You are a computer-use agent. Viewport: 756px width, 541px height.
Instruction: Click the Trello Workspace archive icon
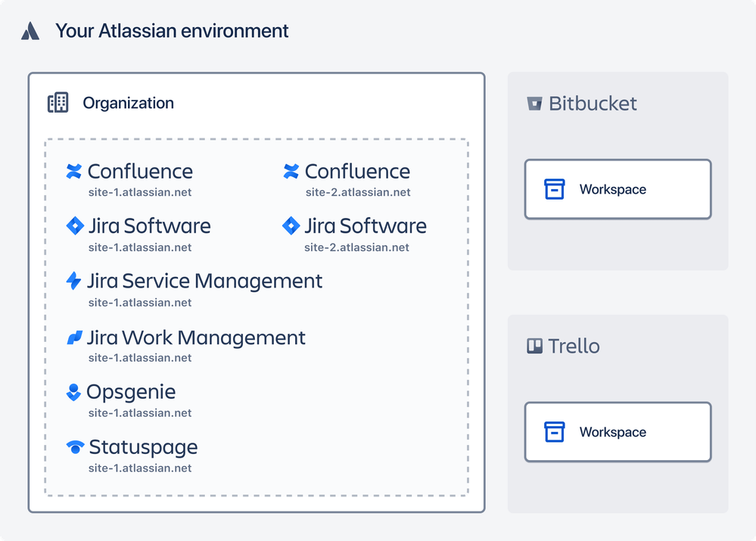[x=555, y=431]
